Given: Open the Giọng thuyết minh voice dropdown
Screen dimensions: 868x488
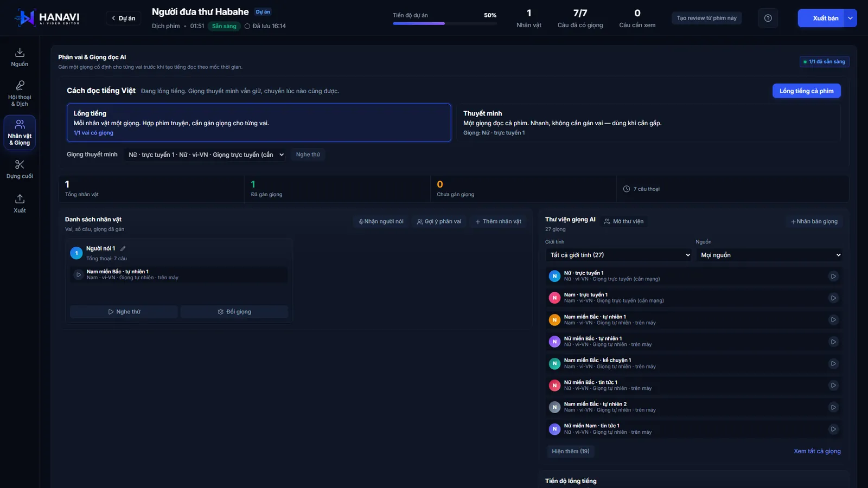Looking at the screenshot, I should [206, 155].
